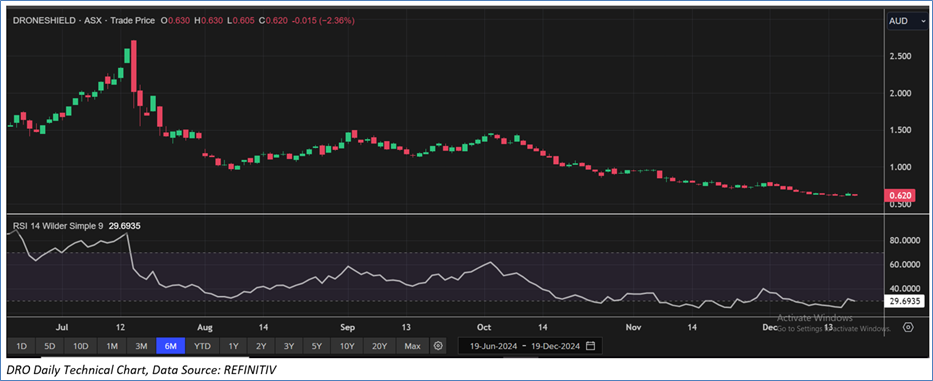Open chart settings gear at bottom right
The image size is (933, 381).
point(907,327)
